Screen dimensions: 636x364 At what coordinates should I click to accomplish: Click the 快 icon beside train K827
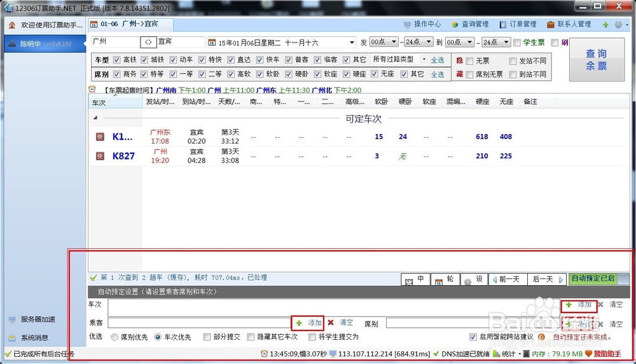[x=100, y=156]
